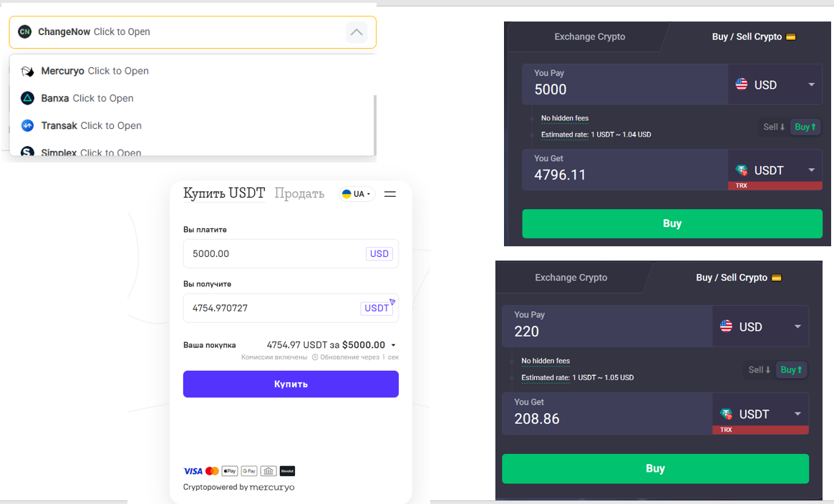Click the bank transfer icon
This screenshot has height=504, width=834.
click(x=268, y=471)
